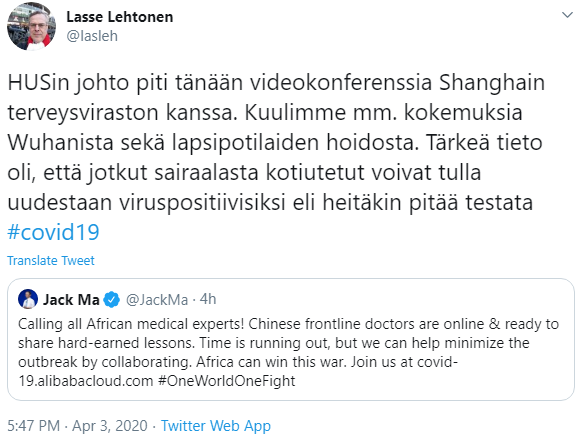The height and width of the screenshot is (440, 582).
Task: Open the 5:47 PM · Apr 3, 2020 timestamp
Action: click(77, 426)
